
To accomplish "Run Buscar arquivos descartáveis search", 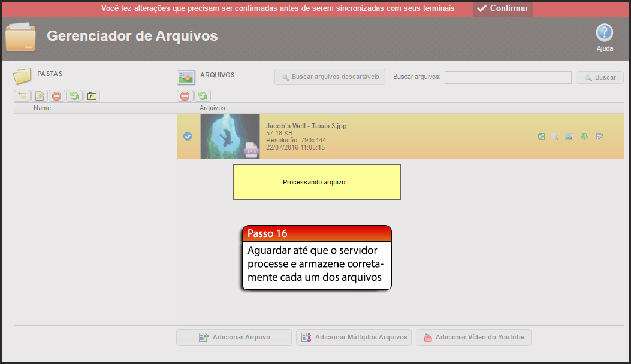I will pos(330,77).
